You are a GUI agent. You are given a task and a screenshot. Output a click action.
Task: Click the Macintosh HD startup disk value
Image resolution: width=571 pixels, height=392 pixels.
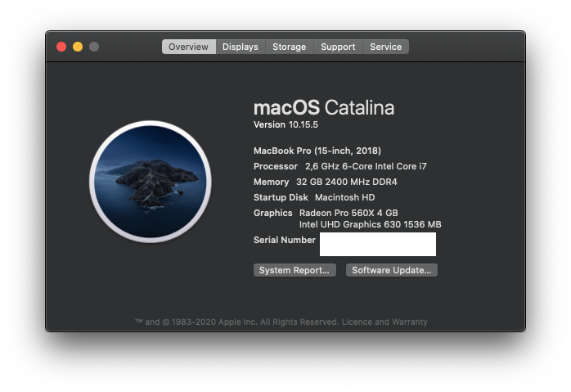[x=345, y=197]
